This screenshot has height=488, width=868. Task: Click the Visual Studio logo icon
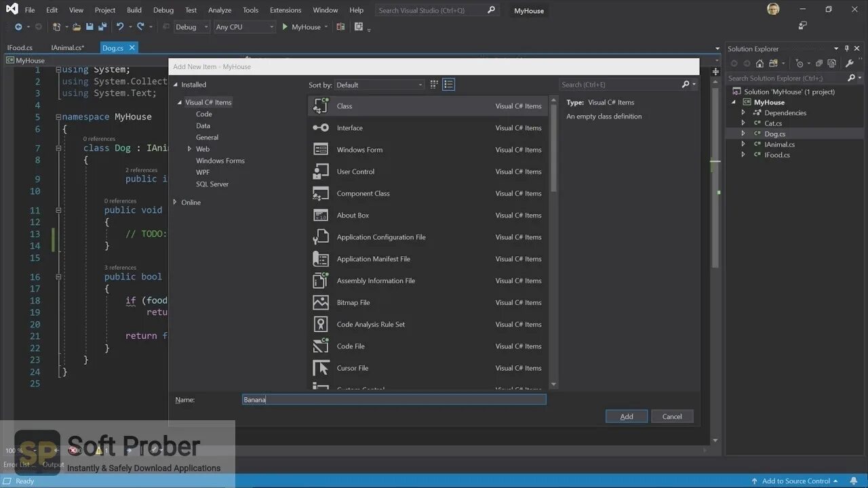[12, 9]
